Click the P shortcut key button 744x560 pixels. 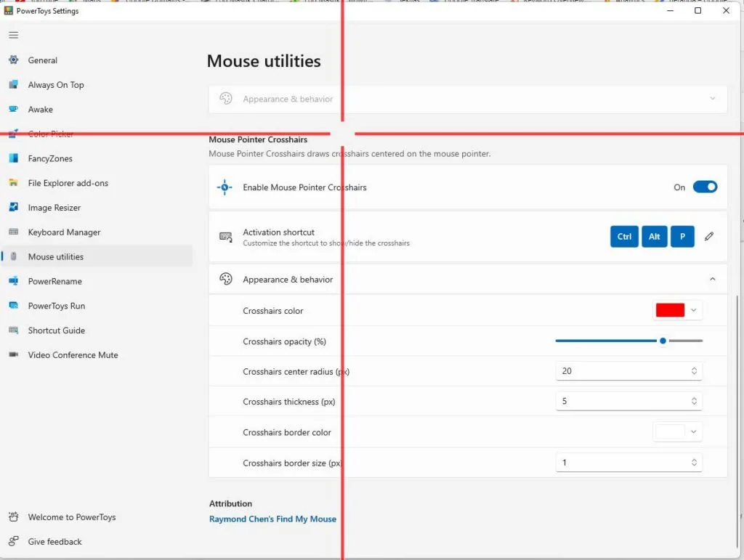tap(682, 237)
